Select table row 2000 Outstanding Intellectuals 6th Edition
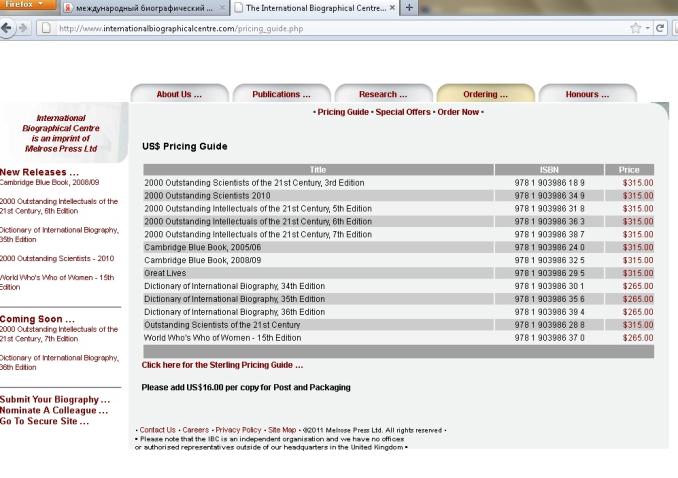678x478 pixels. coord(398,221)
